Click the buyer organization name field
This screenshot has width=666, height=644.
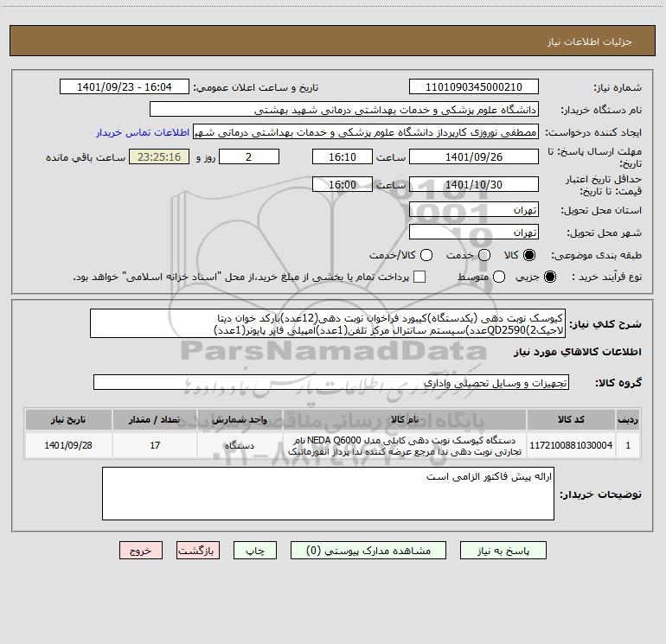344,110
